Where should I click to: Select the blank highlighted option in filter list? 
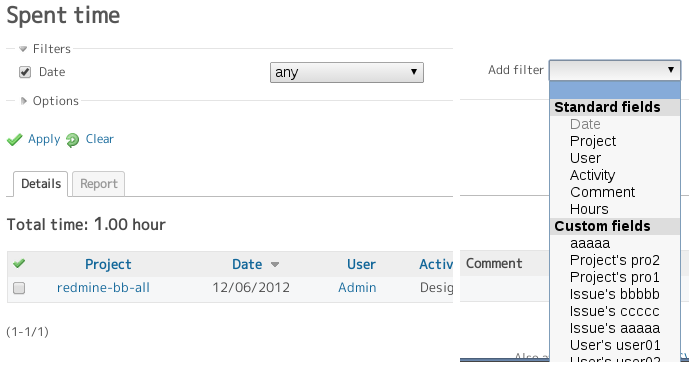615,90
